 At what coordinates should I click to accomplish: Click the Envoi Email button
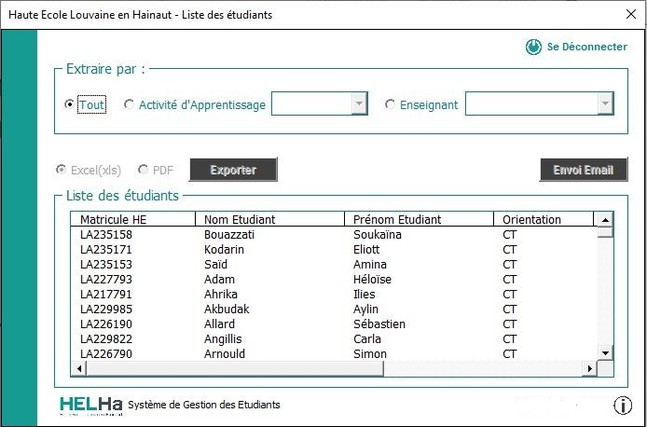point(583,170)
